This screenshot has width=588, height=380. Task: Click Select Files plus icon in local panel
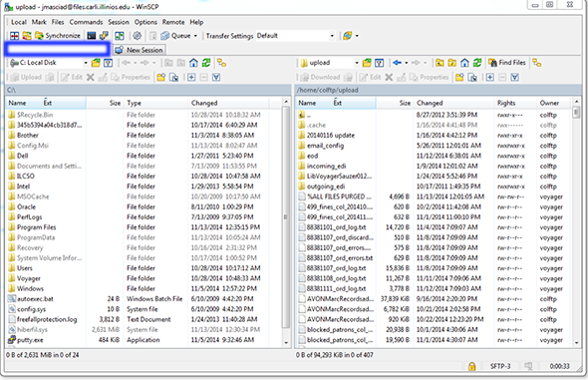tap(191, 77)
